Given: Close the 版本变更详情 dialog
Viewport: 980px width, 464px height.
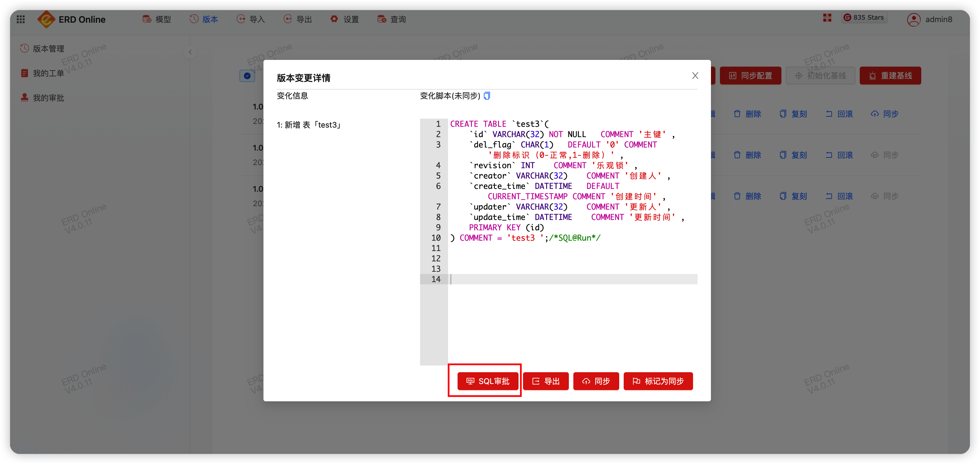Looking at the screenshot, I should [695, 76].
